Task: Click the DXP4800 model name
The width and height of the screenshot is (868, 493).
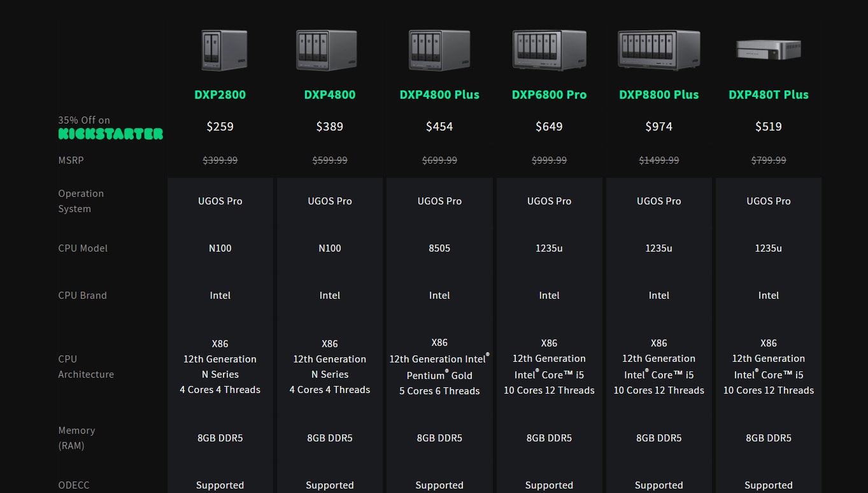Action: tap(329, 95)
